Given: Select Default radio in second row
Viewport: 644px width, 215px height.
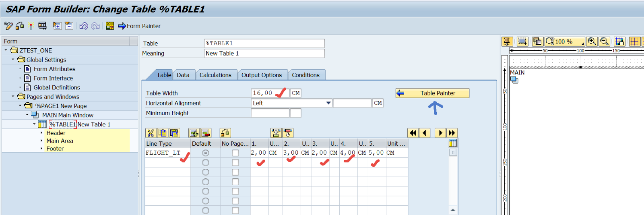Looking at the screenshot, I should pyautogui.click(x=206, y=163).
